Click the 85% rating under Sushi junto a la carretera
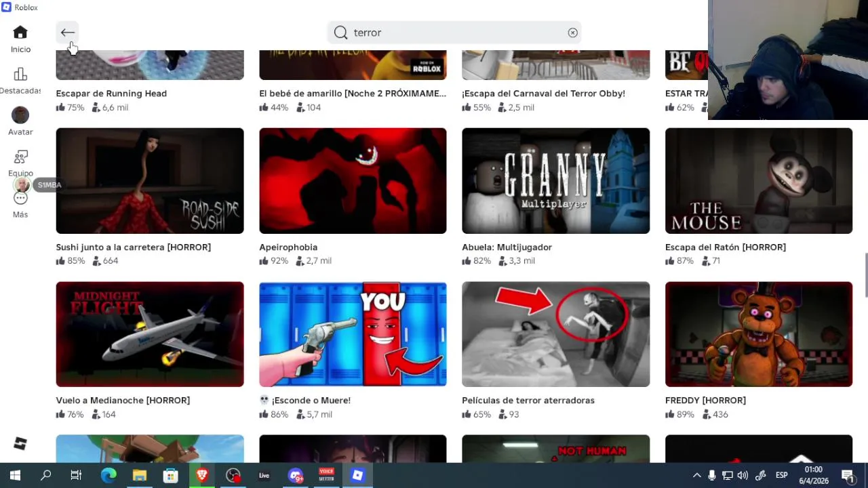 (x=71, y=261)
